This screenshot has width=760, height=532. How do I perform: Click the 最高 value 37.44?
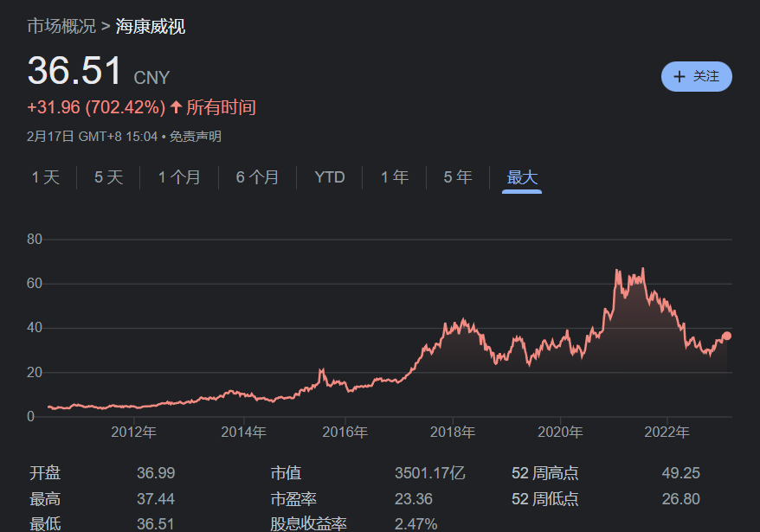pos(156,499)
